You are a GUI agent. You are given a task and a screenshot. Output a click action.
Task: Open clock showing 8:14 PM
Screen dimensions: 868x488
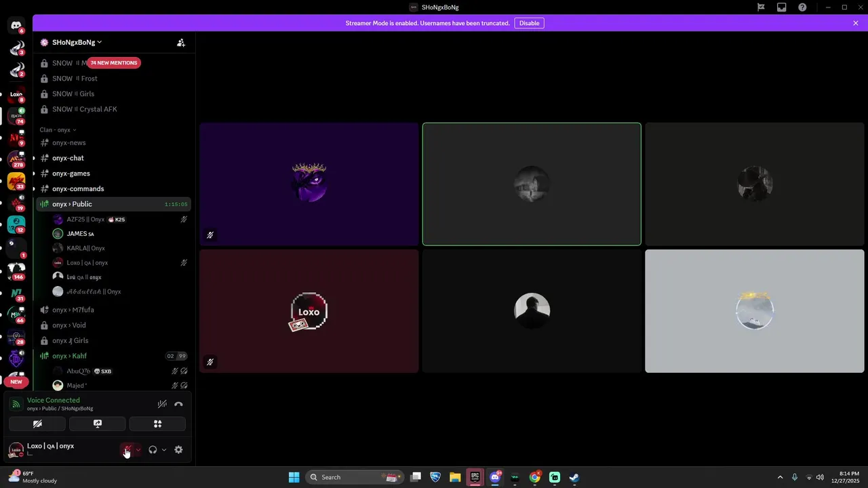(845, 477)
